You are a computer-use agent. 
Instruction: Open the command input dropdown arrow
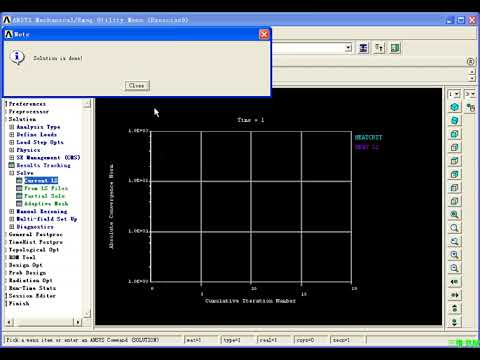348,48
